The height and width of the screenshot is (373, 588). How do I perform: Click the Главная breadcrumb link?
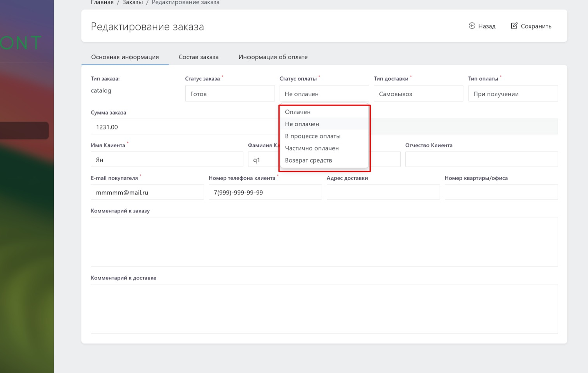(102, 3)
